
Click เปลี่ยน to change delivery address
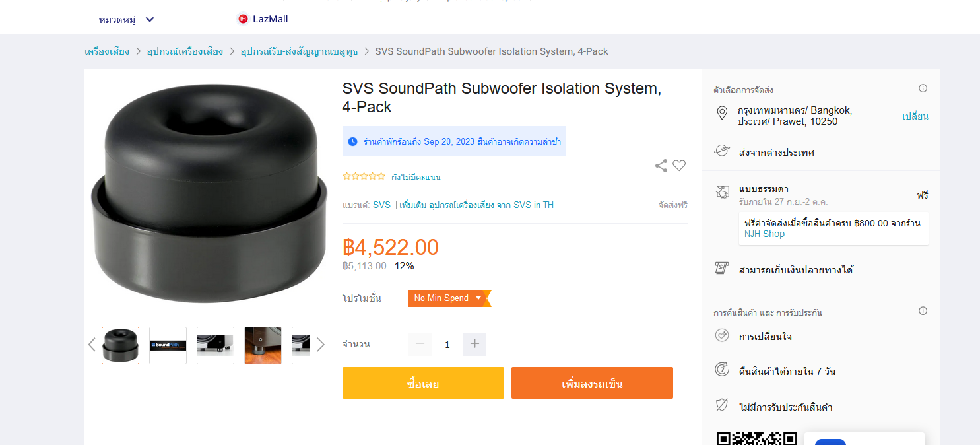[x=915, y=116]
